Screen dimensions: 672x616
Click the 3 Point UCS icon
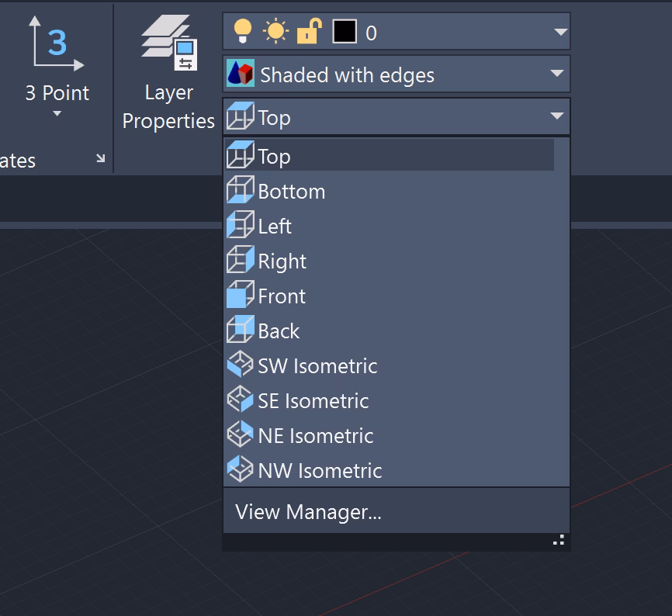point(57,43)
